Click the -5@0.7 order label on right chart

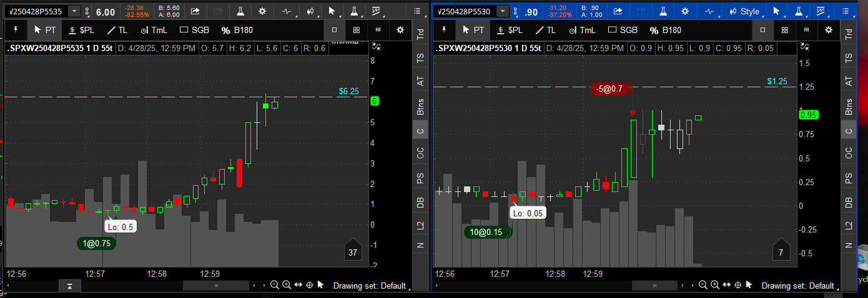(609, 89)
